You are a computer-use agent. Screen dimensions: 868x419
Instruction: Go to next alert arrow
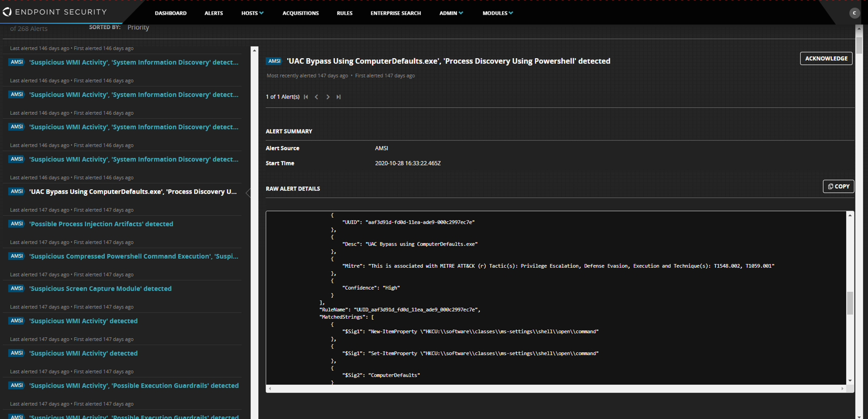328,97
